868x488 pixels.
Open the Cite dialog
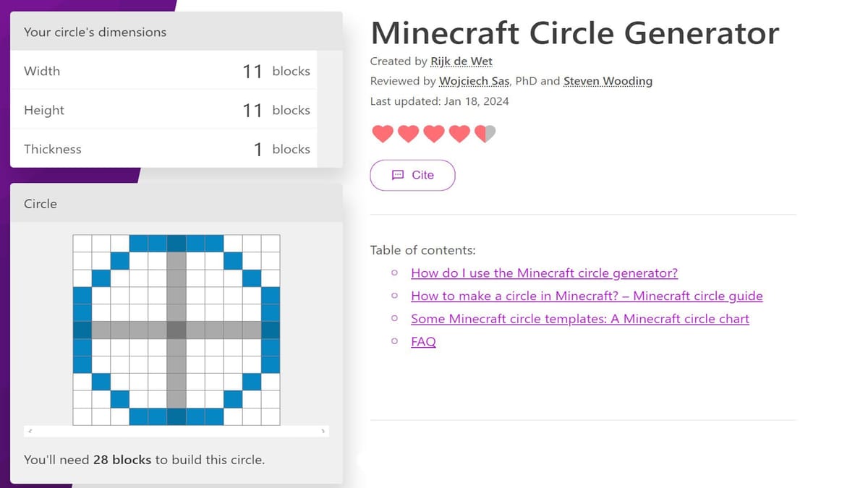tap(412, 175)
